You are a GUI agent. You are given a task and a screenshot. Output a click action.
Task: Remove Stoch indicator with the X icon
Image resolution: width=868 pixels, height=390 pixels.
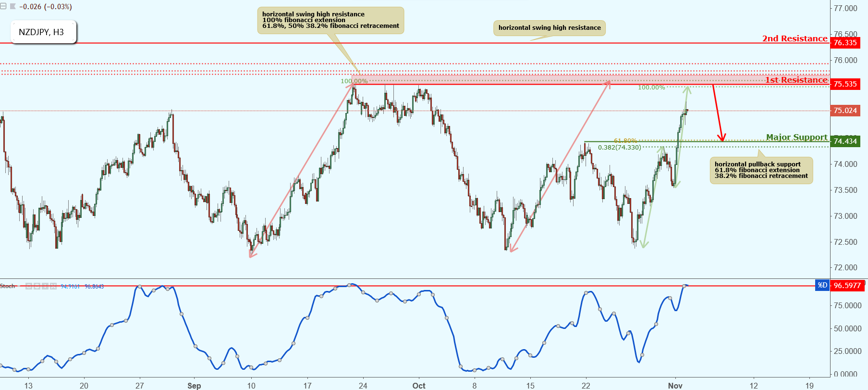pos(53,286)
